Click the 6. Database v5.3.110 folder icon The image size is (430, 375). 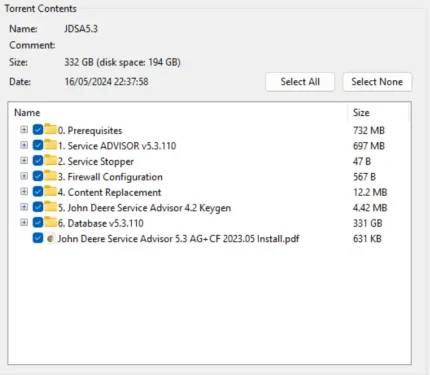click(x=50, y=222)
